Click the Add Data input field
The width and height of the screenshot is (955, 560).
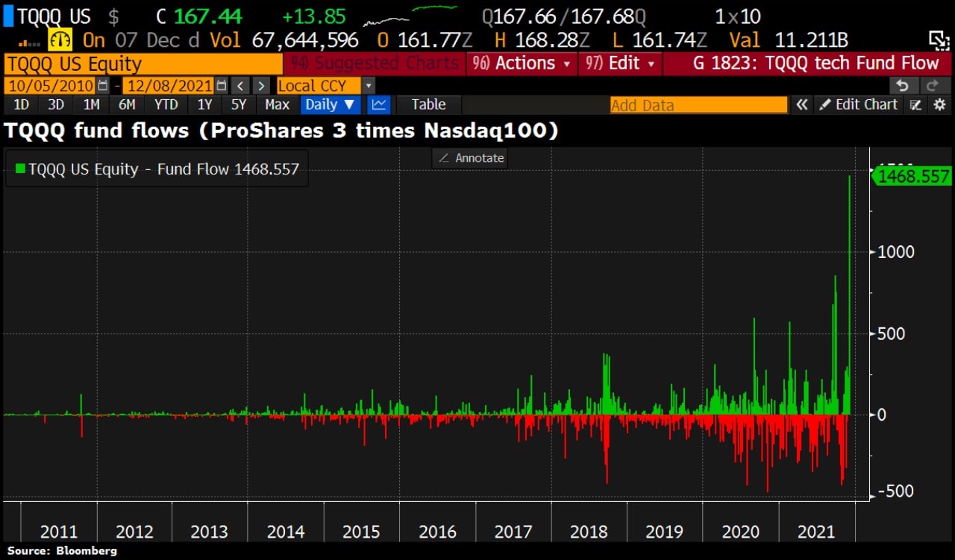pos(698,105)
